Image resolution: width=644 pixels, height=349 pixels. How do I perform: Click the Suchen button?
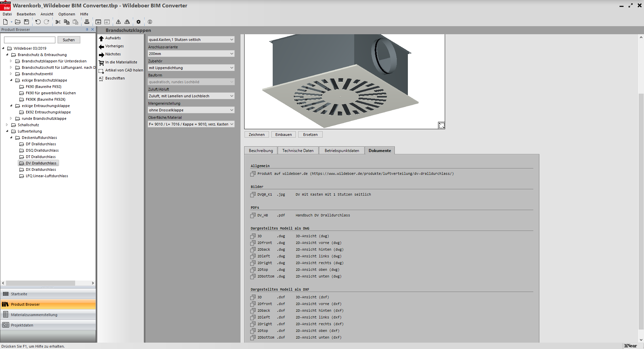point(69,40)
